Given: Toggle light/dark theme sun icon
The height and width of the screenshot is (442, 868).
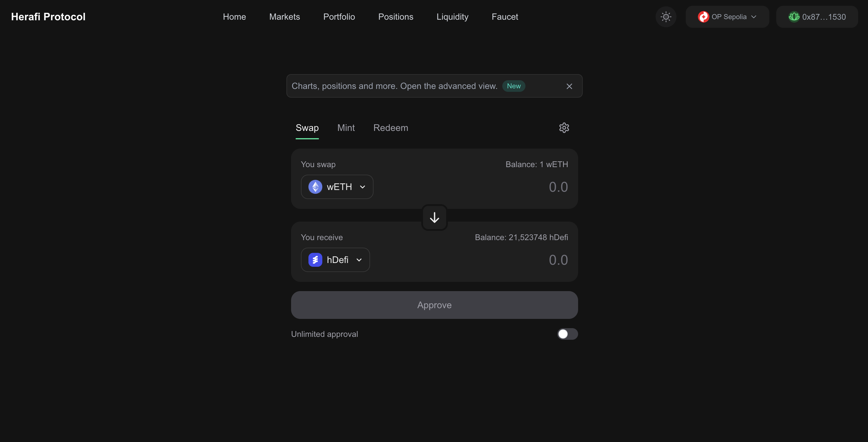Looking at the screenshot, I should [666, 17].
